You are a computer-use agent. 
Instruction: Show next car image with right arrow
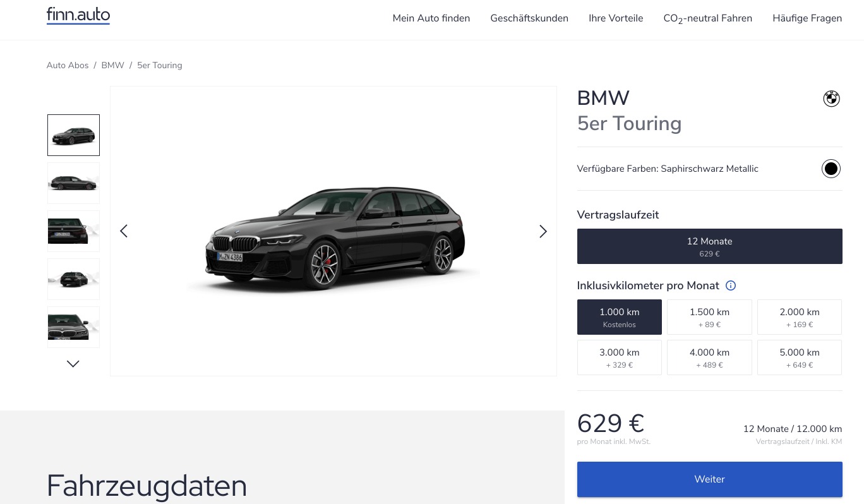point(543,231)
